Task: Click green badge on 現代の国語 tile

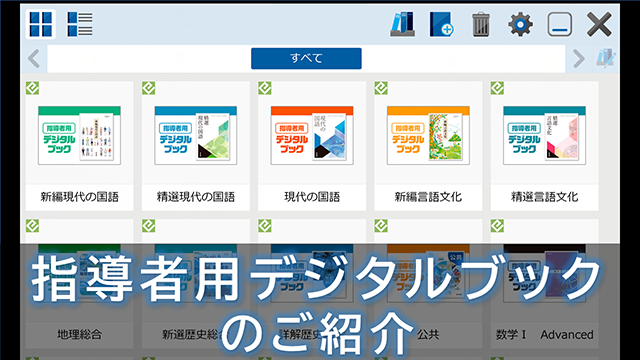Action: pos(265,88)
